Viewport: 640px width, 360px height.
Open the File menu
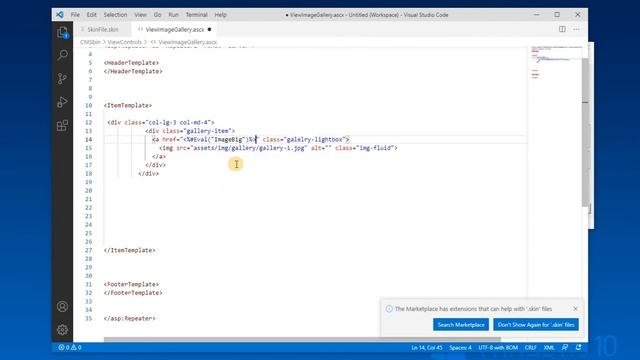75,15
